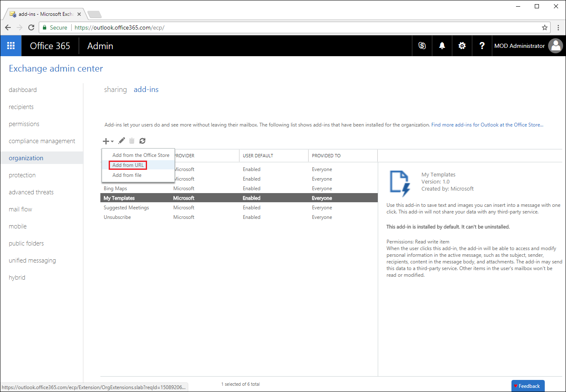
Task: Open the notifications bell
Action: coord(442,46)
